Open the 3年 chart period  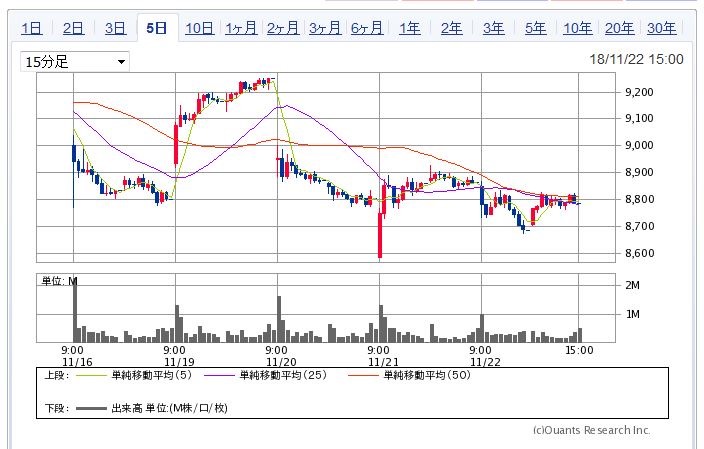[x=493, y=28]
